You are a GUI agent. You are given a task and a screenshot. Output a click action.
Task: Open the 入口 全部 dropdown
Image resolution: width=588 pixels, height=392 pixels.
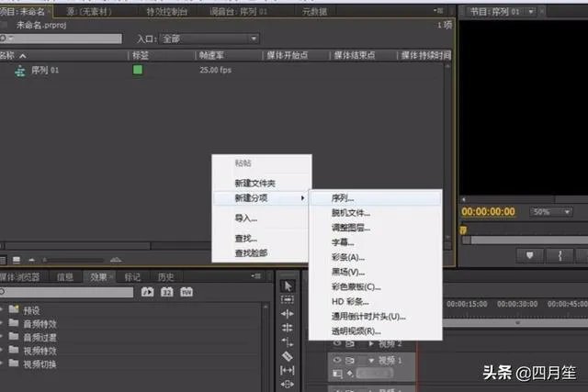209,39
